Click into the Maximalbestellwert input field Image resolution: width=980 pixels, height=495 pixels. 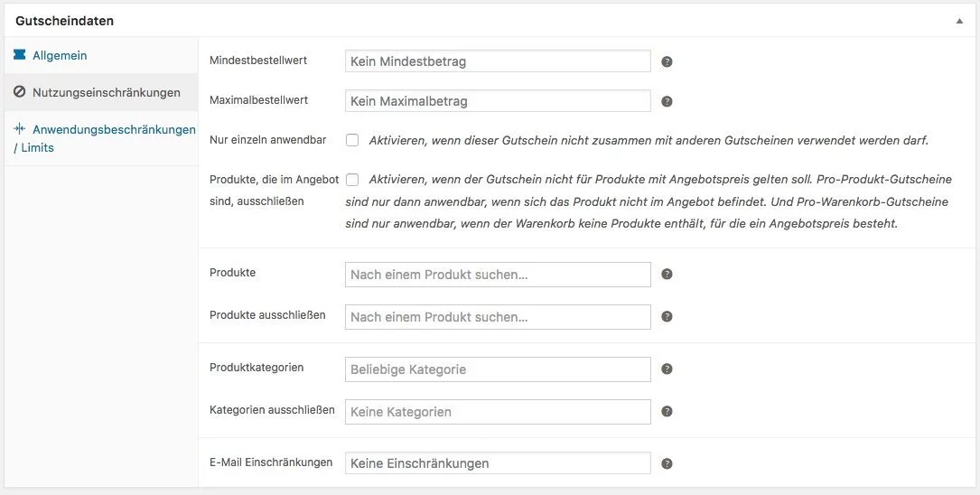point(498,101)
